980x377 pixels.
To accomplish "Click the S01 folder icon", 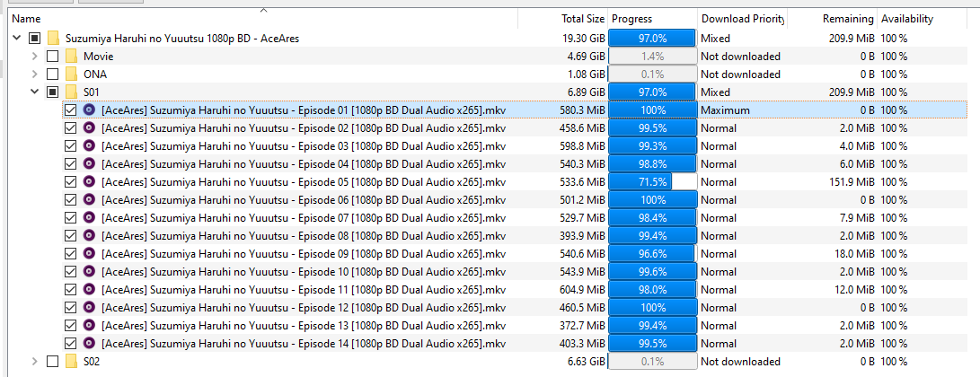I will click(x=71, y=92).
